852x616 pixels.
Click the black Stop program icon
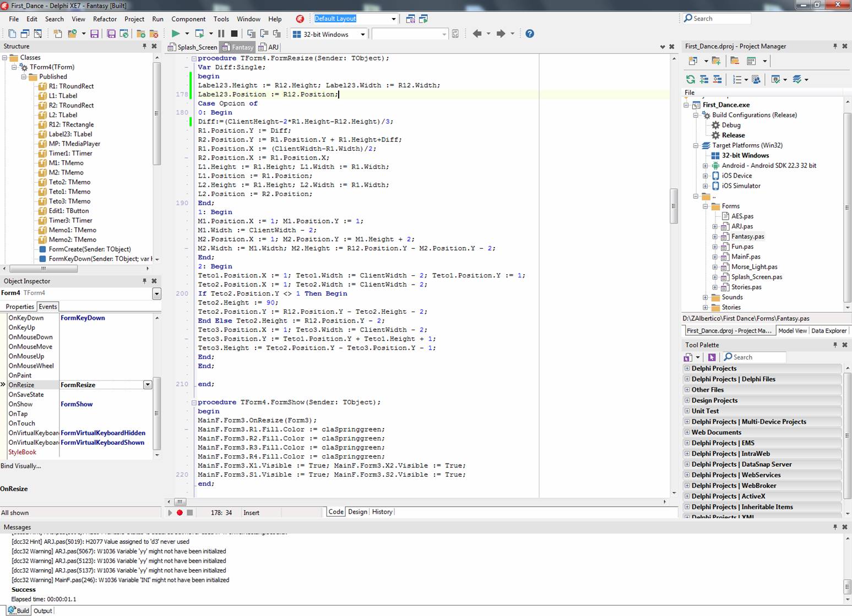(x=234, y=34)
